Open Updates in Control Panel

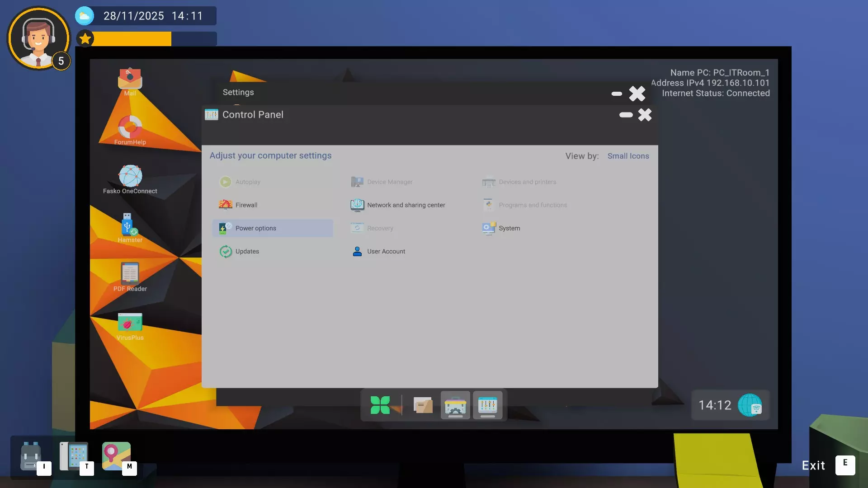[x=247, y=251]
